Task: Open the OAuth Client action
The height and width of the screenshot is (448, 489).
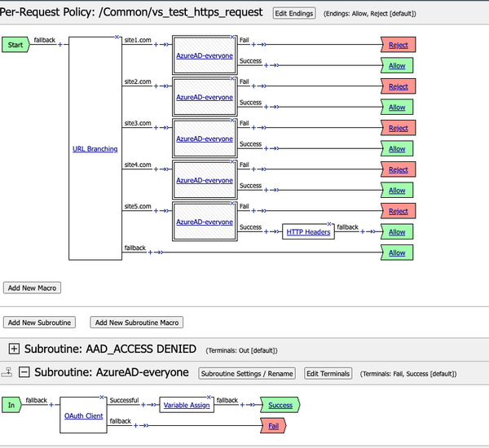Action: (x=85, y=415)
